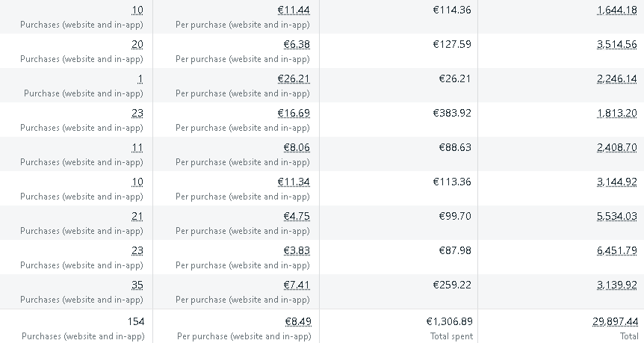Click the cost per purchase €3.83

click(x=297, y=250)
